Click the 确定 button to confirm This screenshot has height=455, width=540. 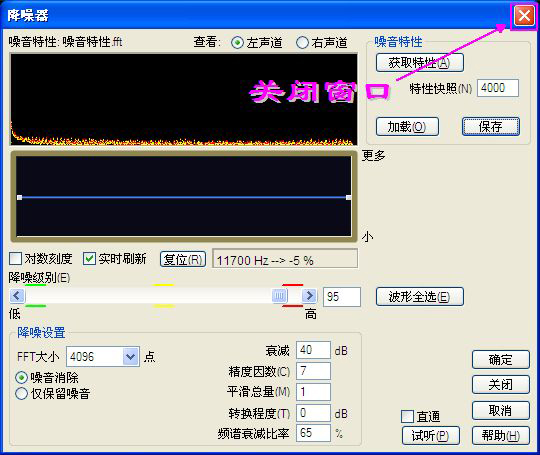point(500,360)
